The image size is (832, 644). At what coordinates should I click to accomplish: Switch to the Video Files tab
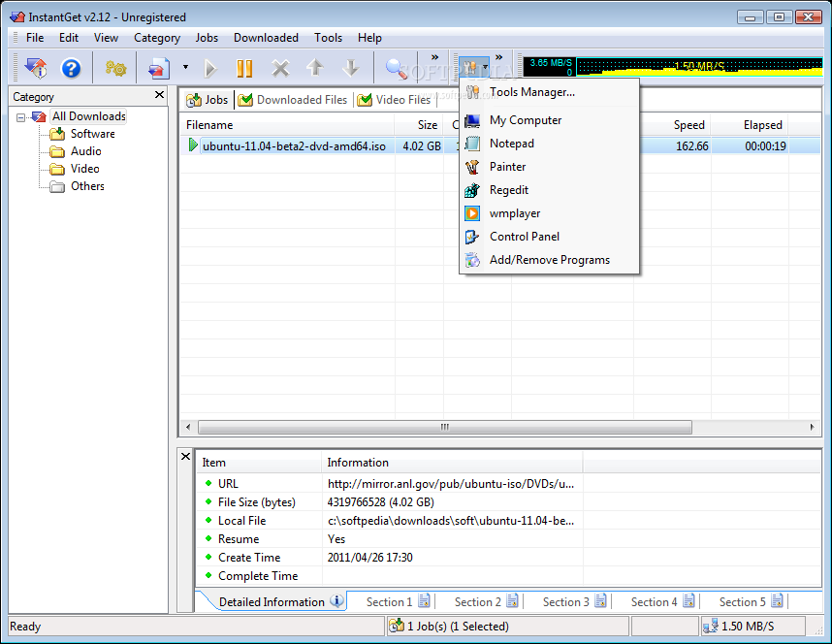(394, 100)
